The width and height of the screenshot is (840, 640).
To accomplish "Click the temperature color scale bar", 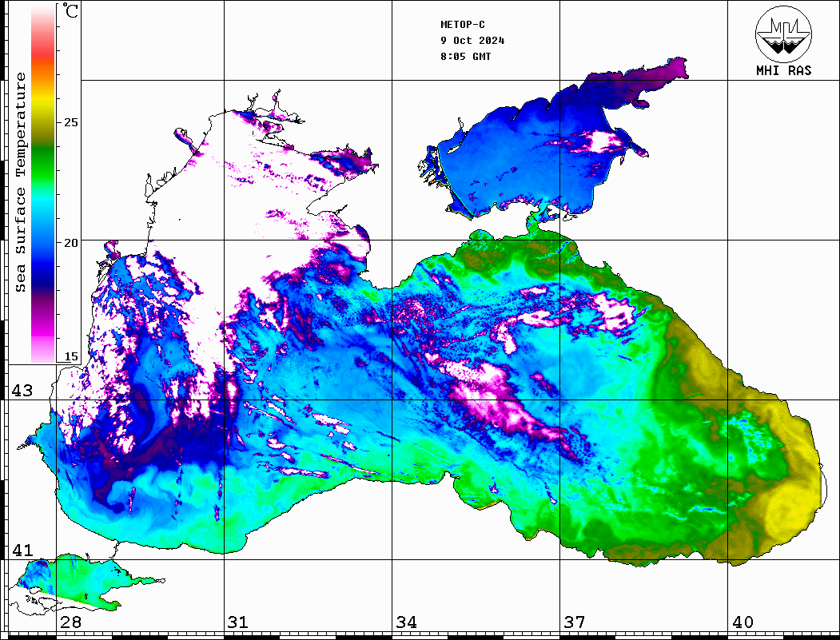I will (x=43, y=185).
